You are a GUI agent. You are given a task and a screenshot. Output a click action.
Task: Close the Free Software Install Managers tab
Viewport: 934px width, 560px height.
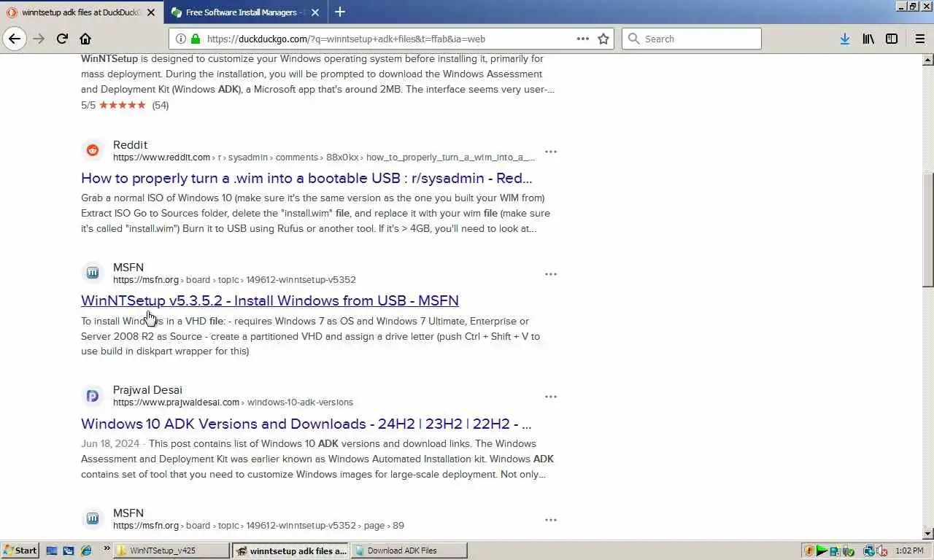315,12
